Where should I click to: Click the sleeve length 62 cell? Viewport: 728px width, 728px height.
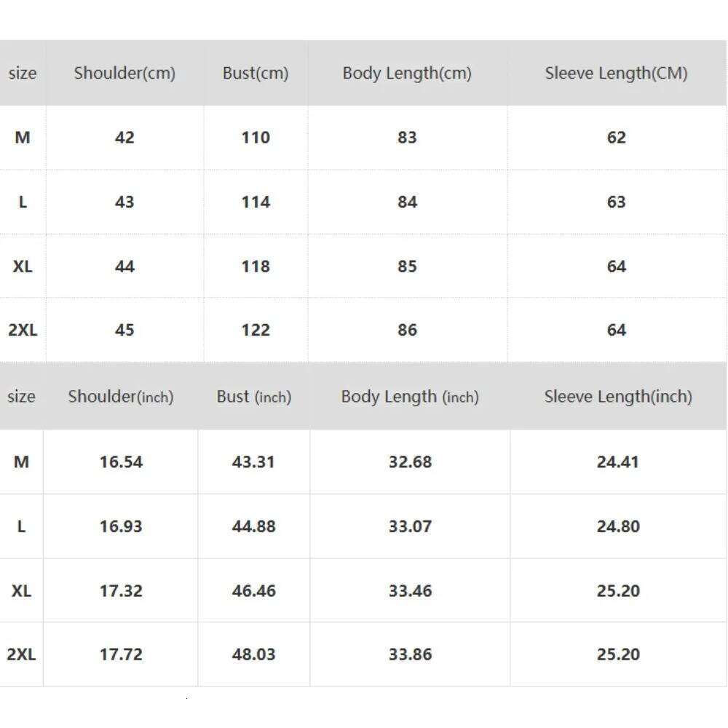(x=616, y=138)
